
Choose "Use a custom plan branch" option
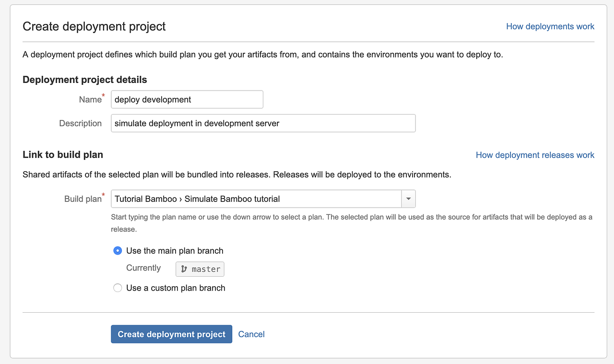click(x=118, y=288)
